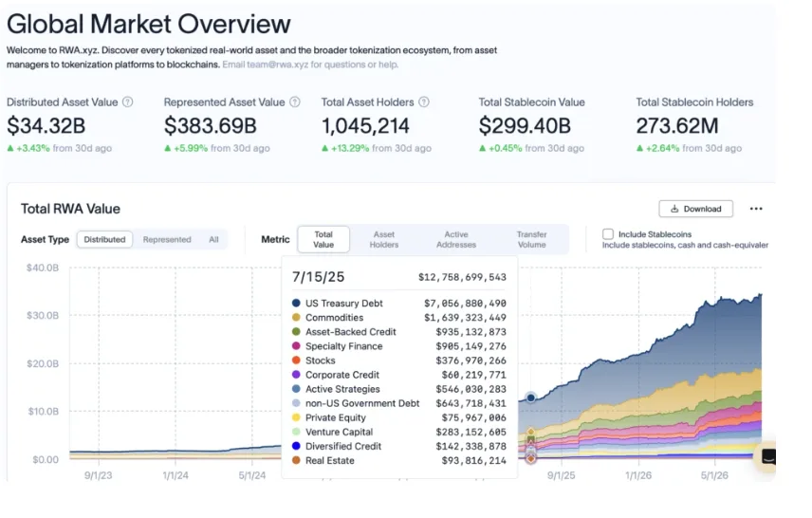812x518 pixels.
Task: Open the chat support widget
Action: pyautogui.click(x=767, y=457)
